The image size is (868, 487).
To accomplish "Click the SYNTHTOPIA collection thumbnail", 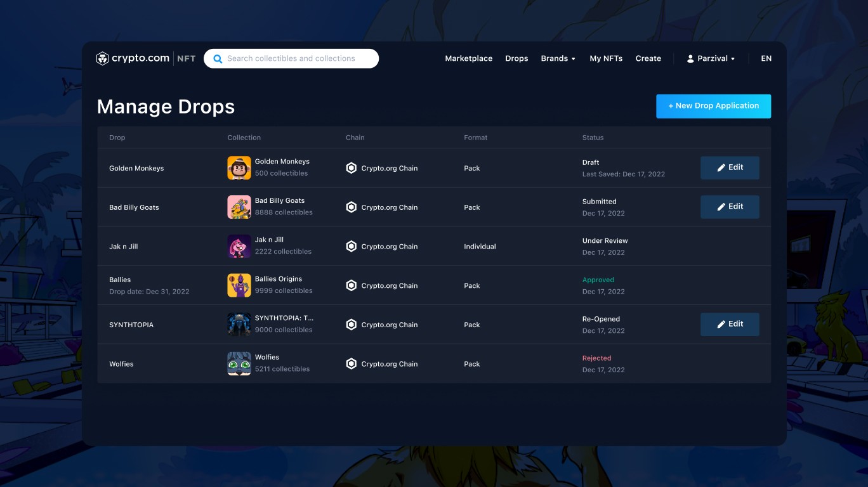I will 239,325.
